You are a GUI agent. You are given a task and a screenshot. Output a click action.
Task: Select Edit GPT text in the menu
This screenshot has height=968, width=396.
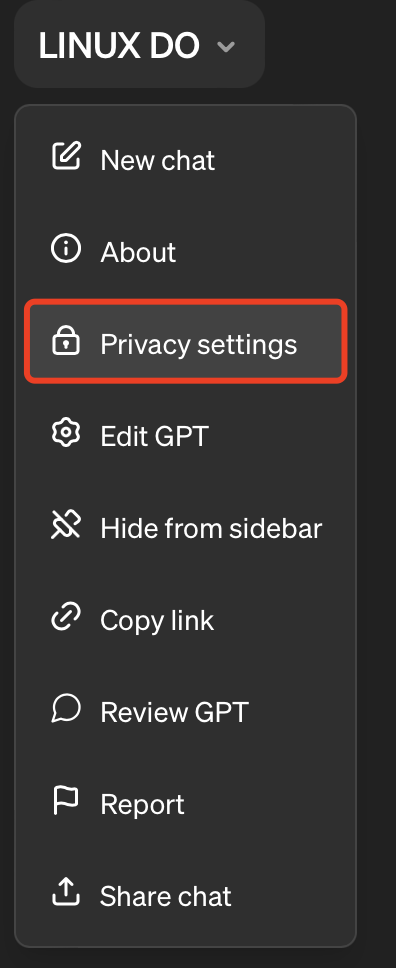click(x=154, y=436)
